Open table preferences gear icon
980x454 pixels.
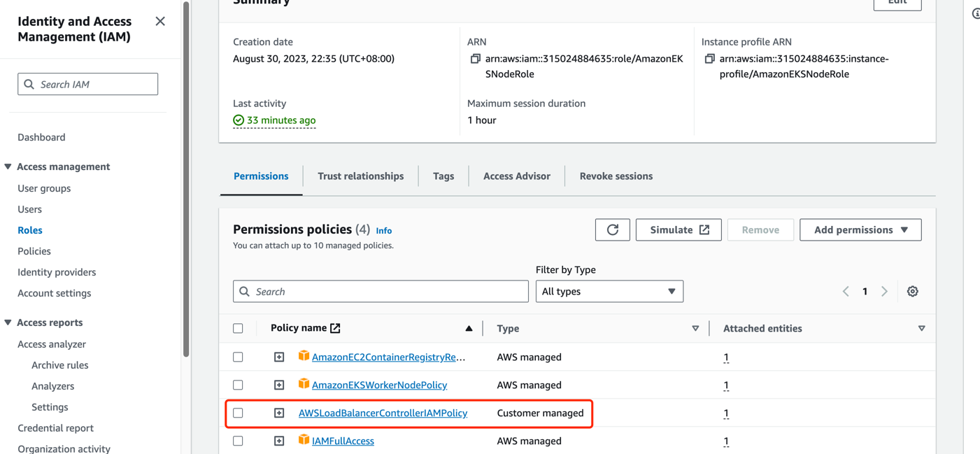pos(912,292)
